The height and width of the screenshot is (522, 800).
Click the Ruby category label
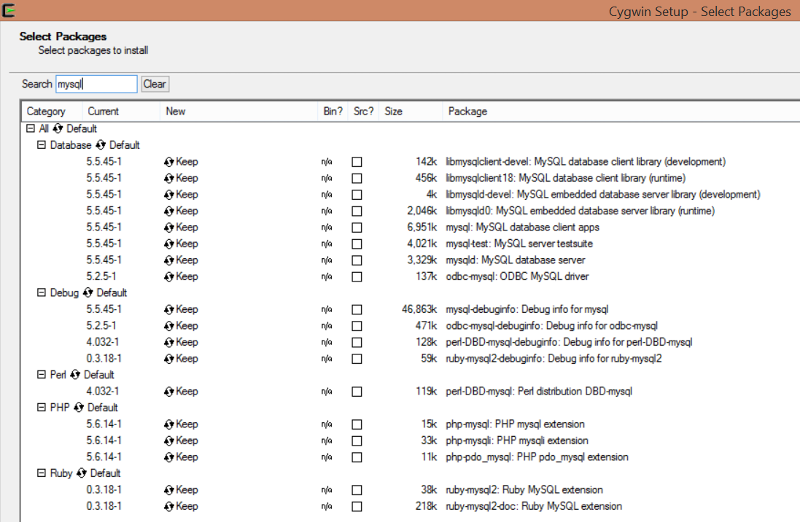[x=61, y=473]
